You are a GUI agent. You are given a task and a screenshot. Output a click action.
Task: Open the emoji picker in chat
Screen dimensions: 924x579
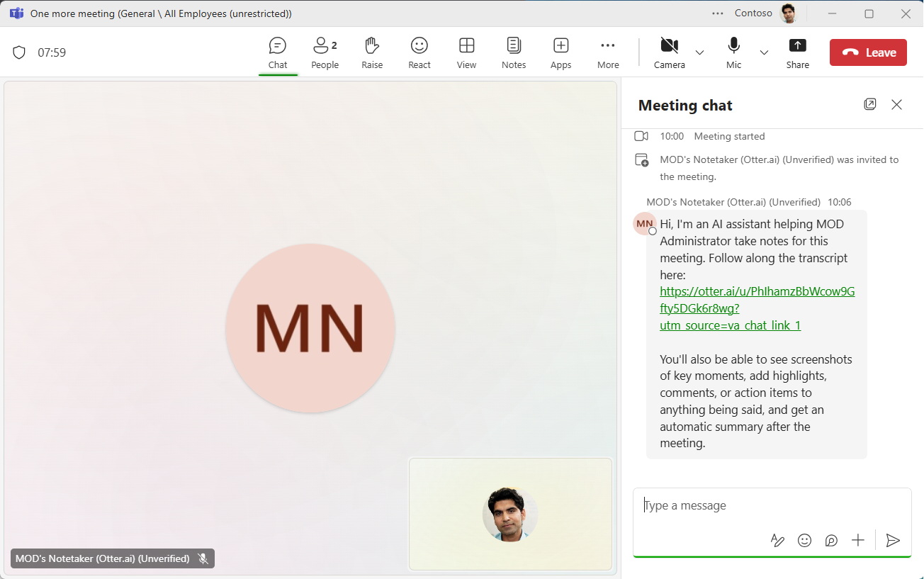804,540
